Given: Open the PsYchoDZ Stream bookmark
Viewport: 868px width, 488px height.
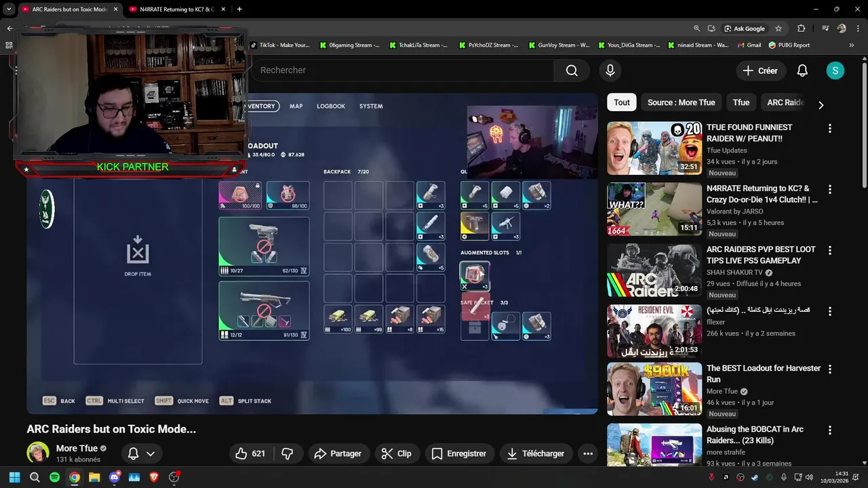Looking at the screenshot, I should click(488, 45).
